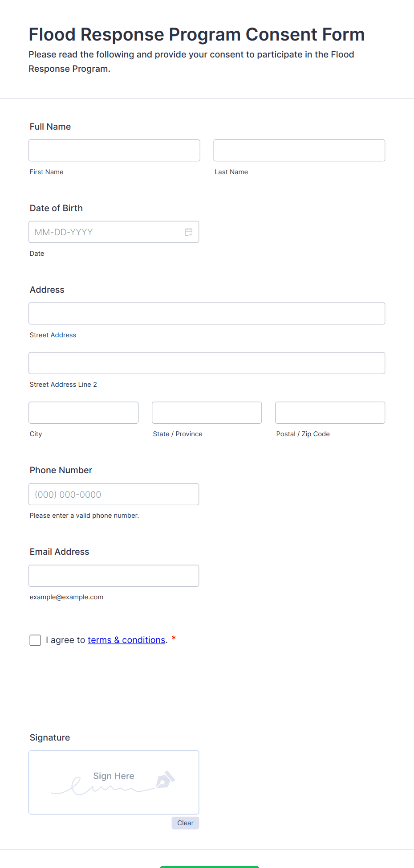Click the pen icon in signature box
This screenshot has width=414, height=868.
tap(165, 779)
